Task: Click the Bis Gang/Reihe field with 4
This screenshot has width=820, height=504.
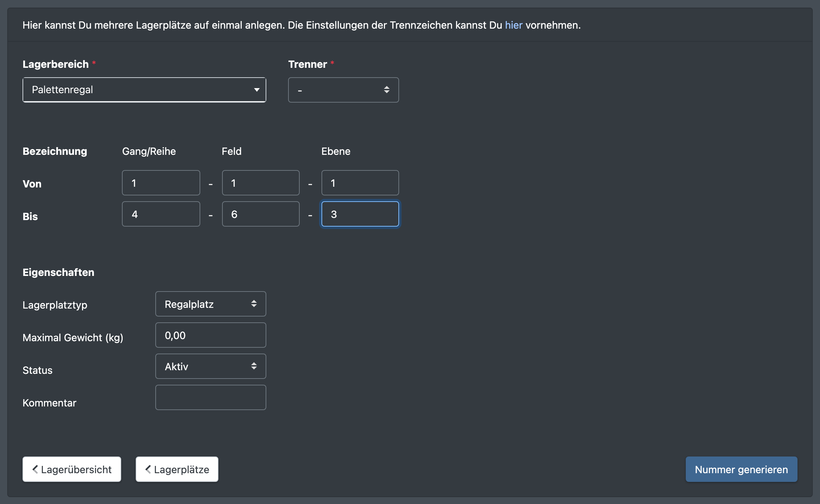Action: point(161,214)
